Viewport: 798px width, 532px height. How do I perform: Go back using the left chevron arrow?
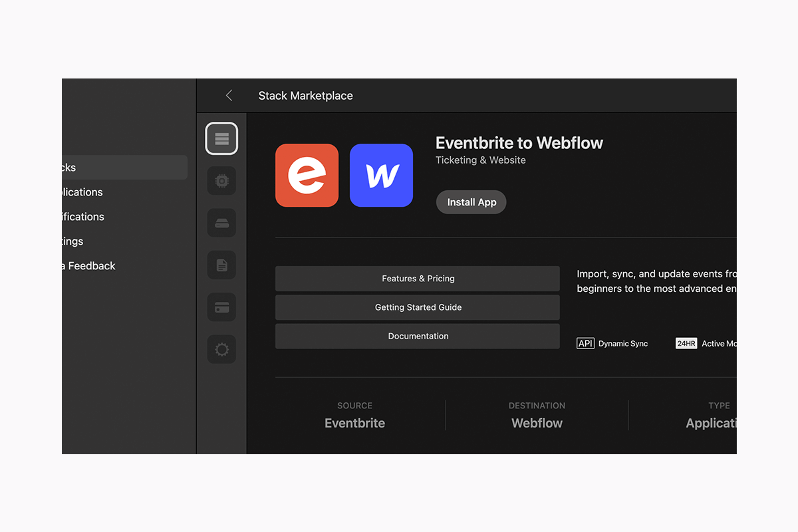(x=229, y=96)
